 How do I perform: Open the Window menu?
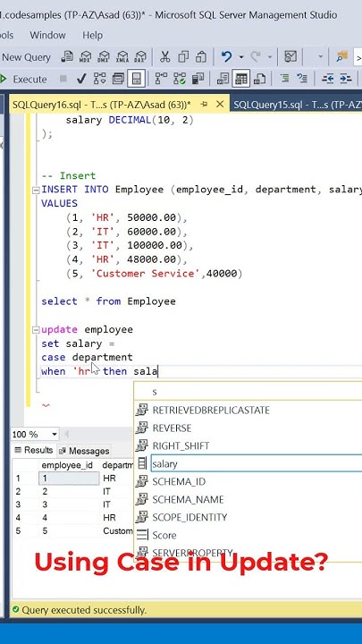(x=47, y=35)
